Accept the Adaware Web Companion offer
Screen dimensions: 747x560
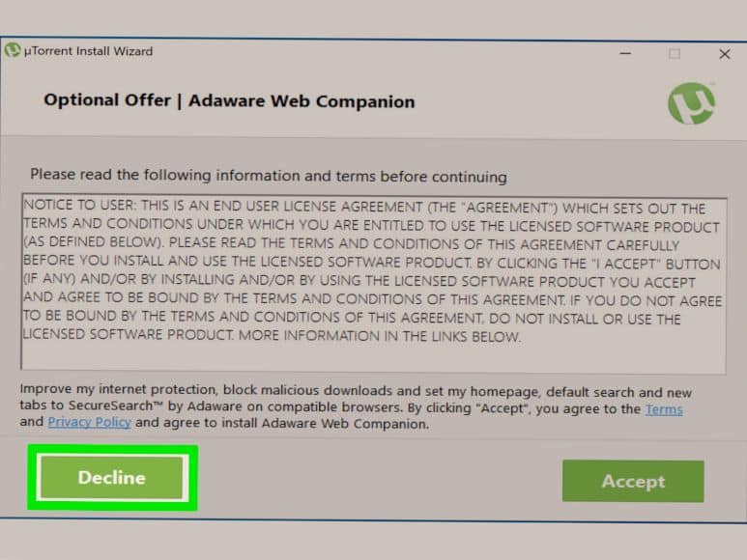pos(633,481)
